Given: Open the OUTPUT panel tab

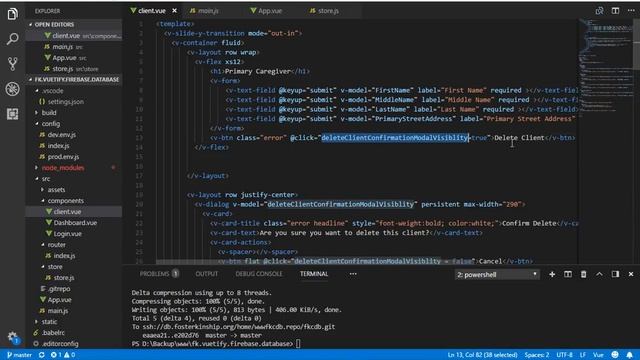Looking at the screenshot, I should click(207, 274).
